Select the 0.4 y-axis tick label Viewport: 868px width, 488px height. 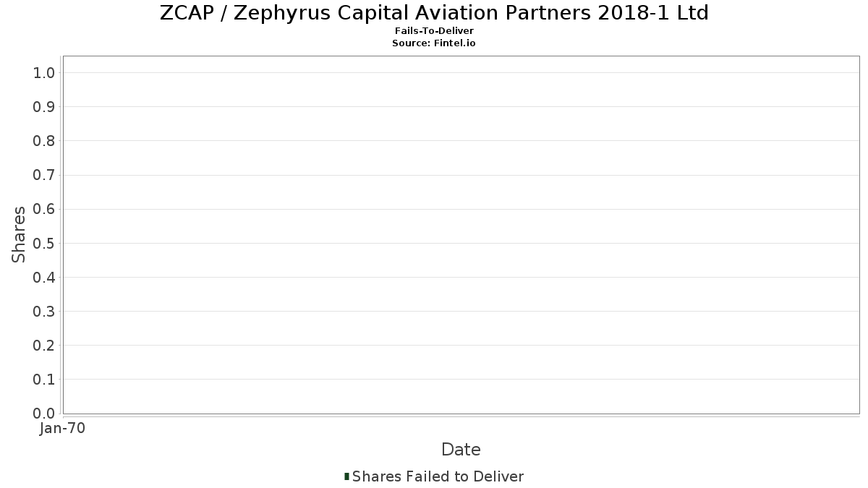[x=44, y=278]
